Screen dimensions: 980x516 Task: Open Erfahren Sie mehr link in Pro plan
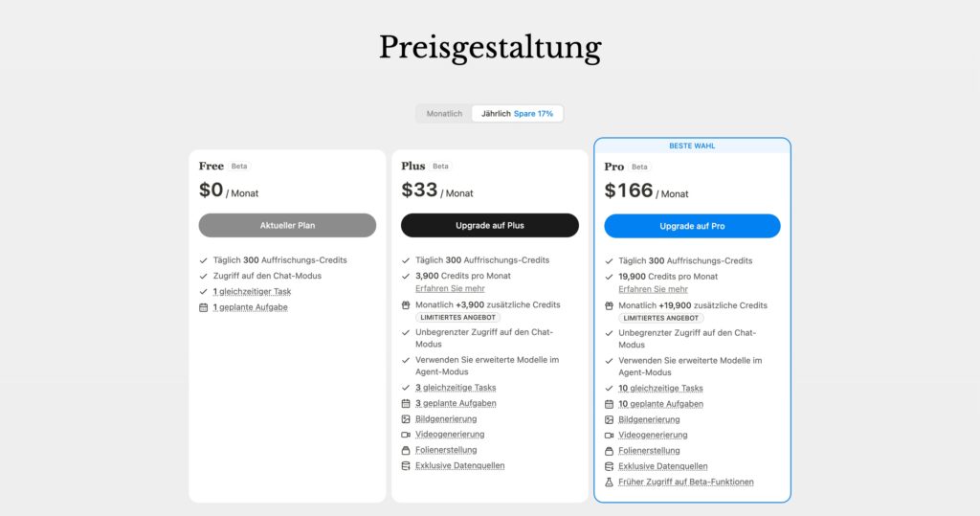pyautogui.click(x=653, y=289)
